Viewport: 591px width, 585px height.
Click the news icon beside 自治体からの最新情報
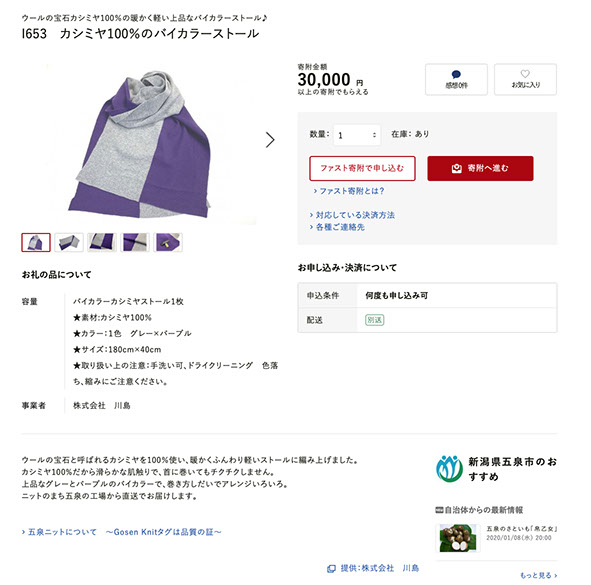tap(439, 510)
